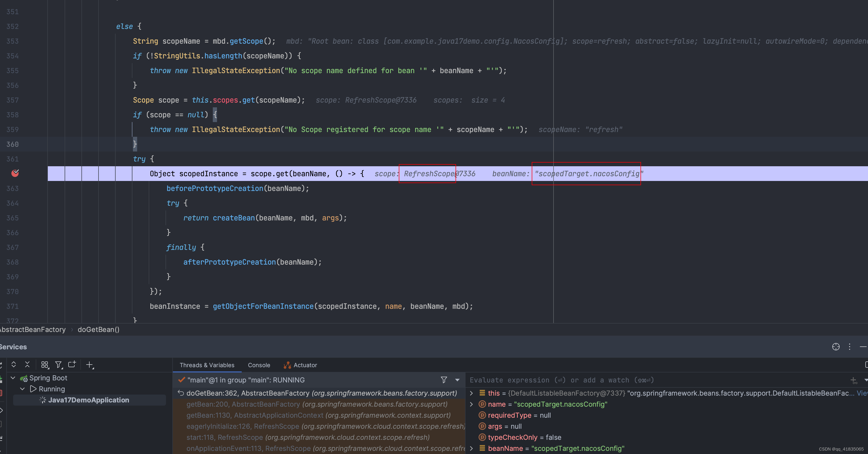Switch to the Console tab
Image resolution: width=868 pixels, height=454 pixels.
(259, 365)
